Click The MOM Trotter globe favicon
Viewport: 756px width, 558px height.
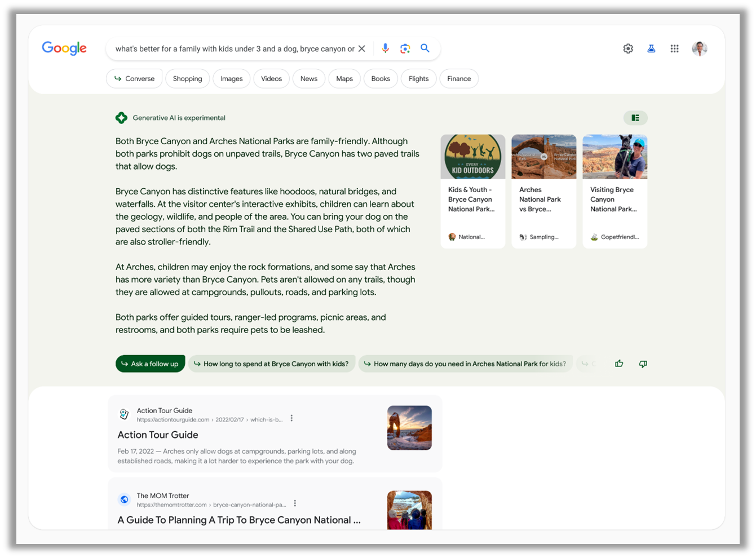[x=124, y=499]
